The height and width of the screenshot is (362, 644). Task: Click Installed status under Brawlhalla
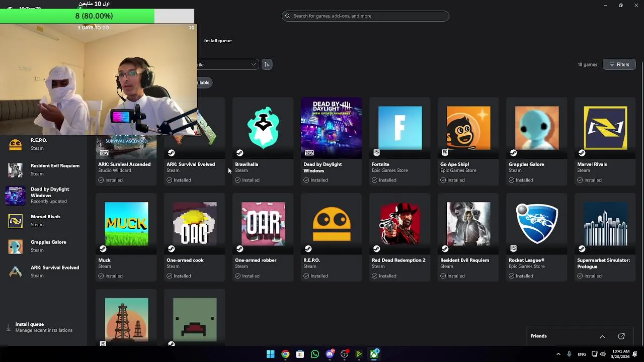[x=247, y=180]
